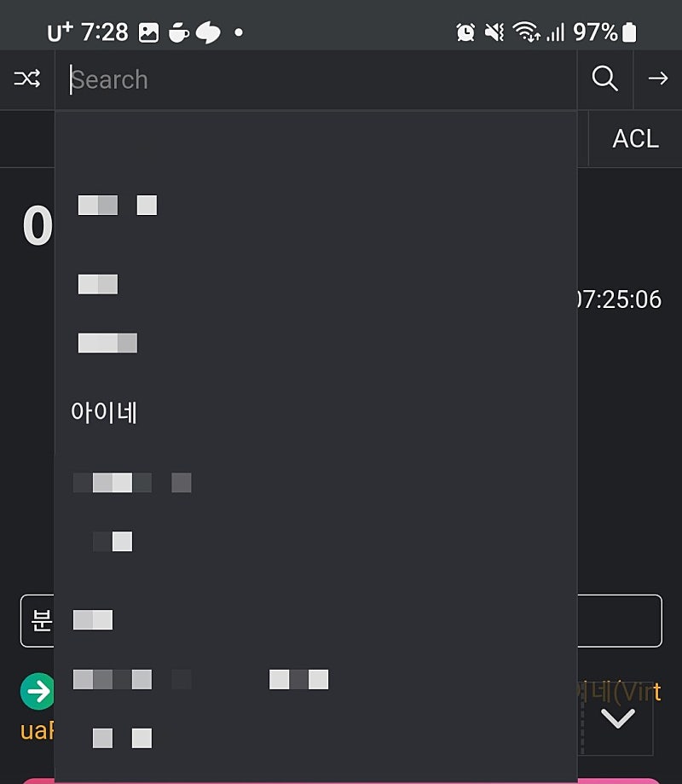The image size is (682, 784).
Task: Tap the 97% battery percentage text
Action: click(x=595, y=32)
